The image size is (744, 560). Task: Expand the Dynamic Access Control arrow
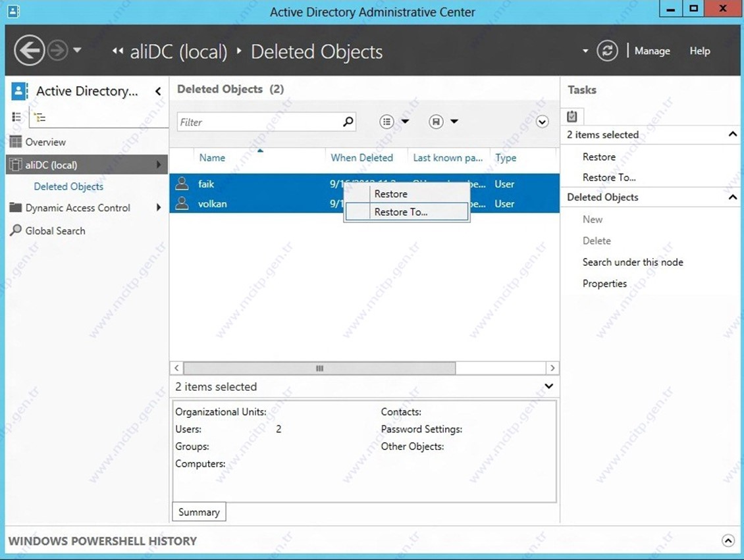[159, 207]
